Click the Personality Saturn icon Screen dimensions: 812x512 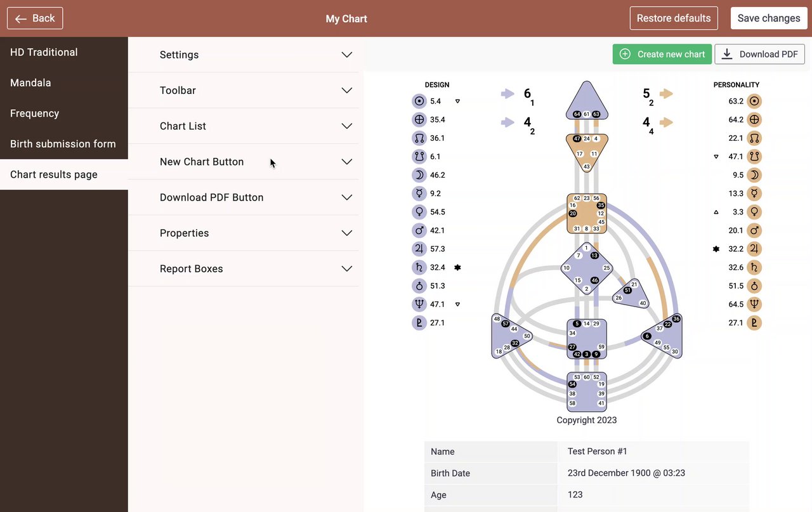[x=754, y=267]
